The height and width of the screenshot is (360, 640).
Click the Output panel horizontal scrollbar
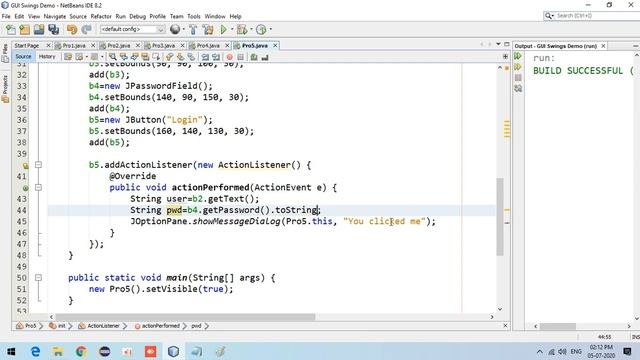(558, 326)
